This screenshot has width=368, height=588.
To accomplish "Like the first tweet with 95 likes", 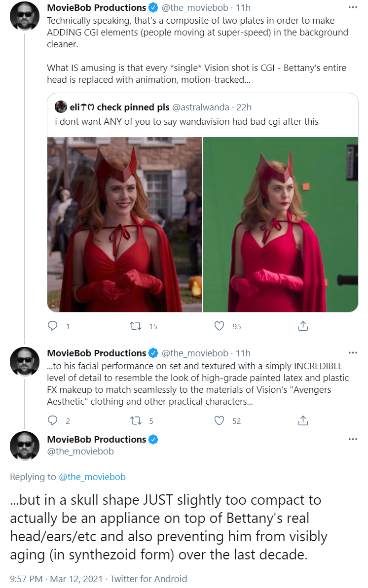I will [x=220, y=326].
